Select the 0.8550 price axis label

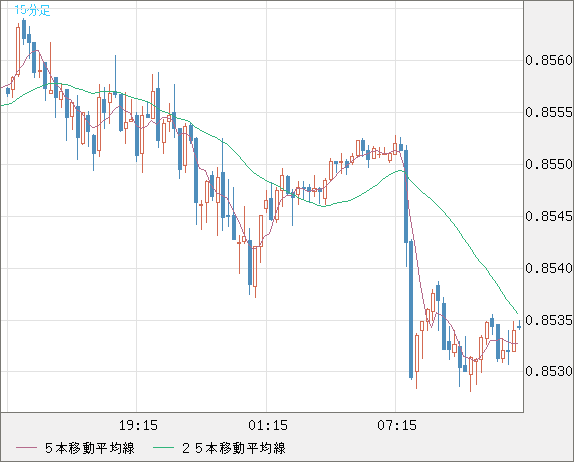[x=549, y=164]
